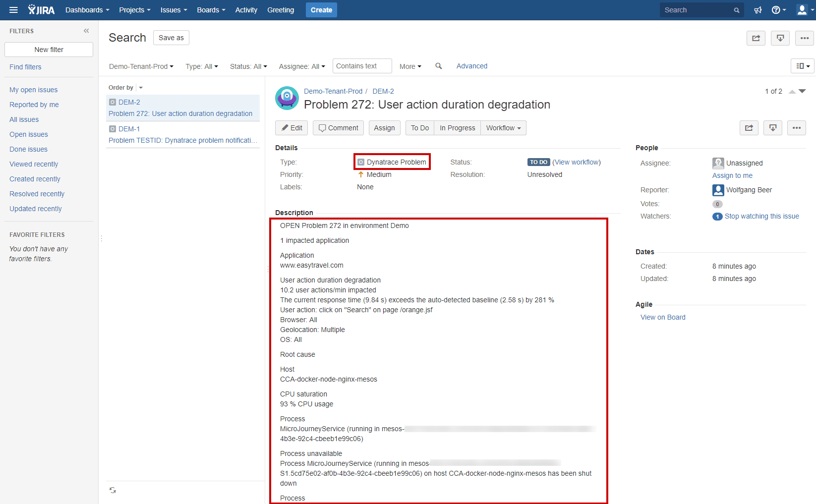Select the DEM-2 issue in list
This screenshot has width=816, height=504.
click(x=183, y=108)
